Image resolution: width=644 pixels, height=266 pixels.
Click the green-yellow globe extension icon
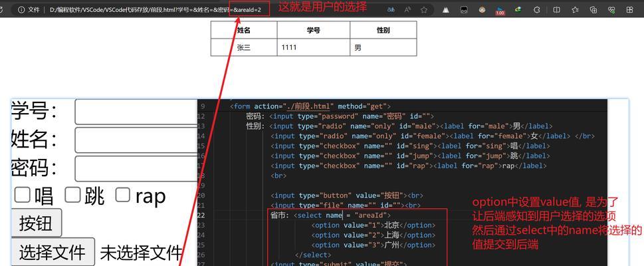point(518,9)
